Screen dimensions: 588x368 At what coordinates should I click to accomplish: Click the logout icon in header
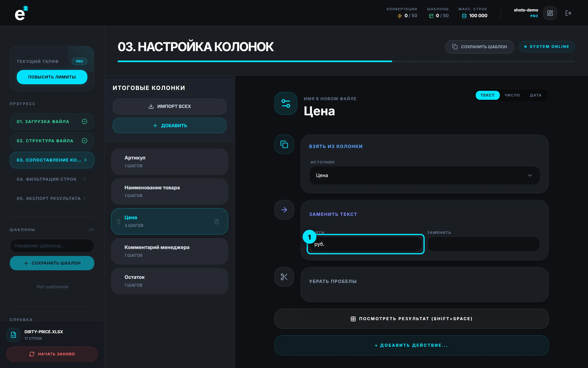pyautogui.click(x=568, y=13)
